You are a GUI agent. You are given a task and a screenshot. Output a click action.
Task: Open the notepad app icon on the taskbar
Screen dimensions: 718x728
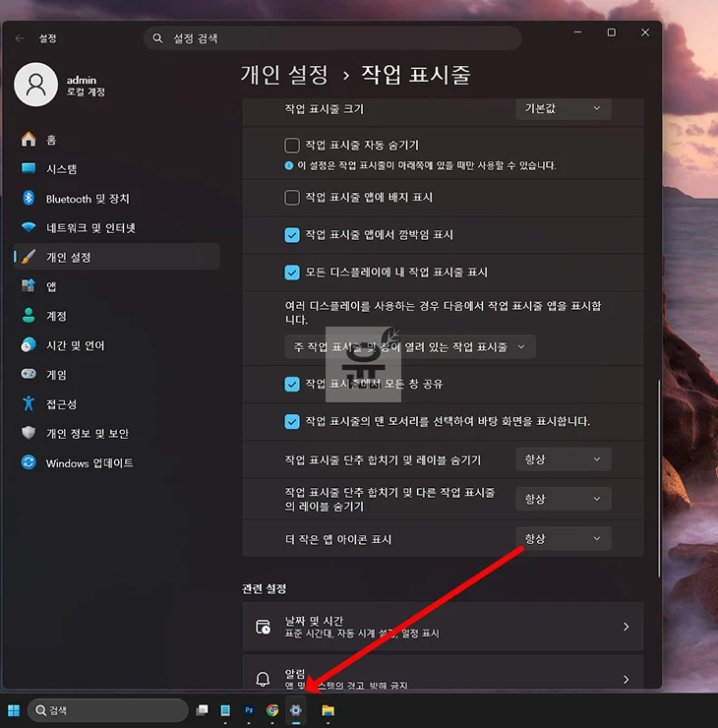pos(225,710)
